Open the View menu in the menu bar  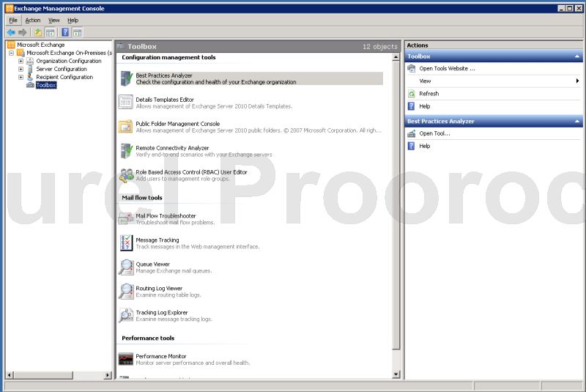[53, 21]
